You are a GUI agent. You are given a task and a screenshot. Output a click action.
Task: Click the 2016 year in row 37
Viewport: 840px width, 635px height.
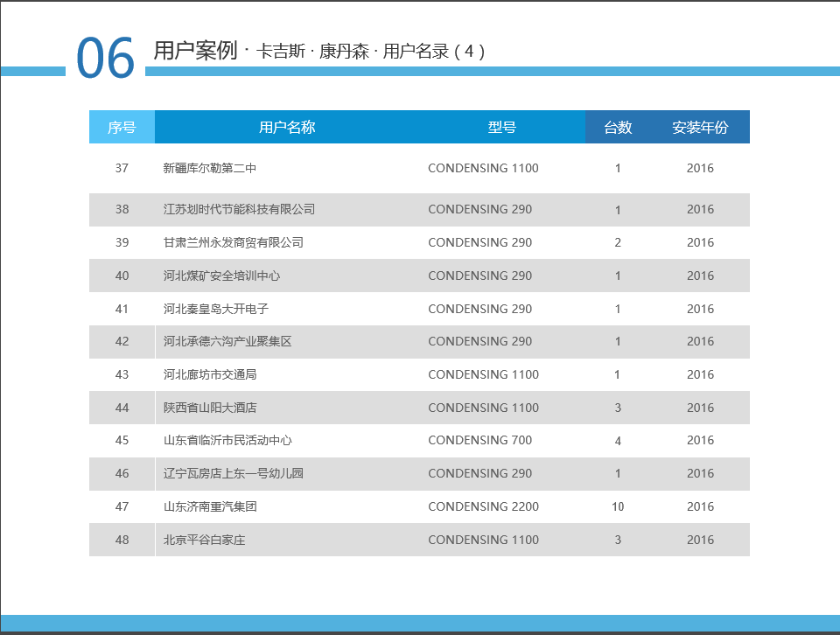coord(700,168)
